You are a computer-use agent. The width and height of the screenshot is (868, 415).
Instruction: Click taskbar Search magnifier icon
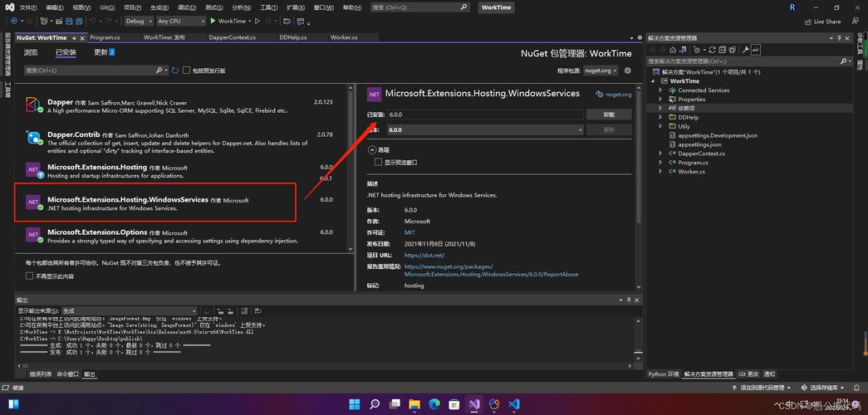point(375,403)
